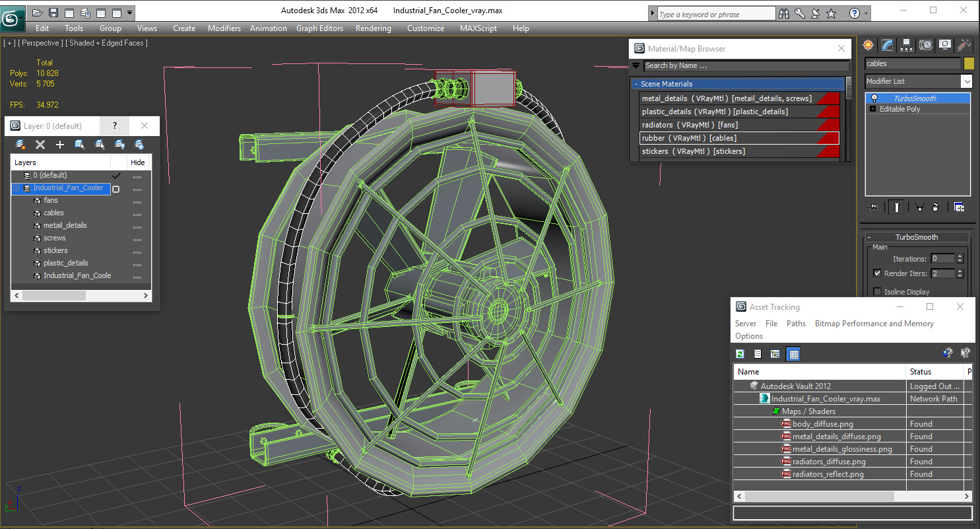
Task: Click the Layer dialog help ? button
Action: (115, 125)
